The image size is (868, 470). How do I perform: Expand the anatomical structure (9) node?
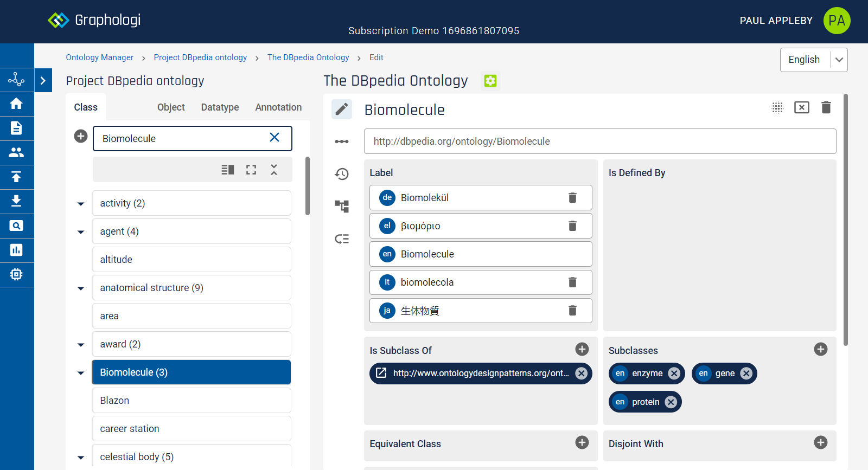[x=81, y=288]
